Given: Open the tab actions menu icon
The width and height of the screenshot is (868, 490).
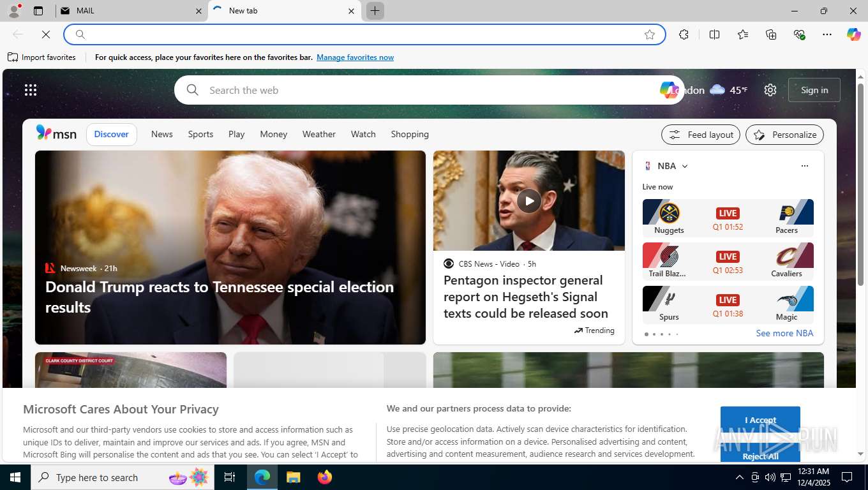Looking at the screenshot, I should pyautogui.click(x=38, y=11).
